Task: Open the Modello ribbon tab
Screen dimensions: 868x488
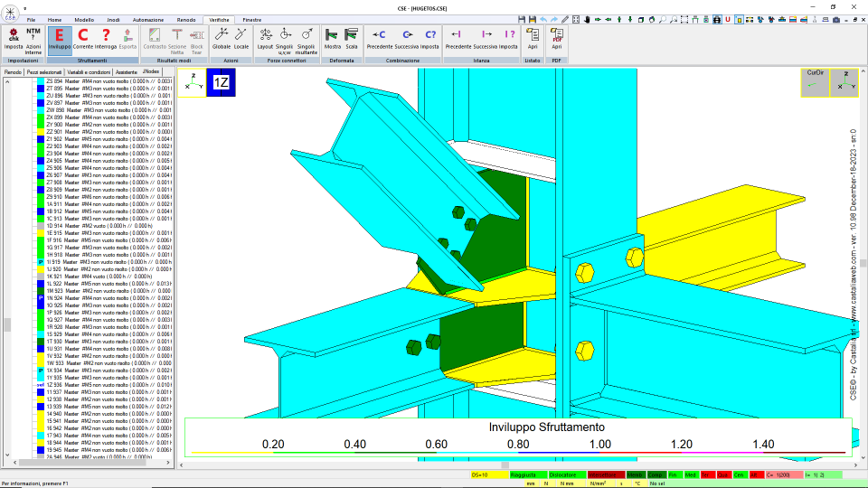Action: [x=84, y=20]
